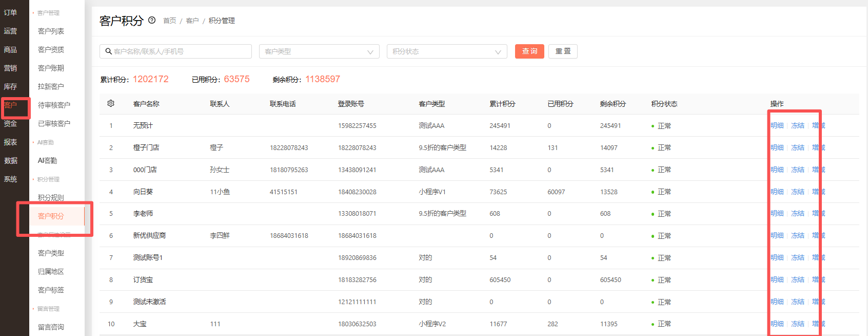Select 数据 in the main sidebar

coord(10,160)
